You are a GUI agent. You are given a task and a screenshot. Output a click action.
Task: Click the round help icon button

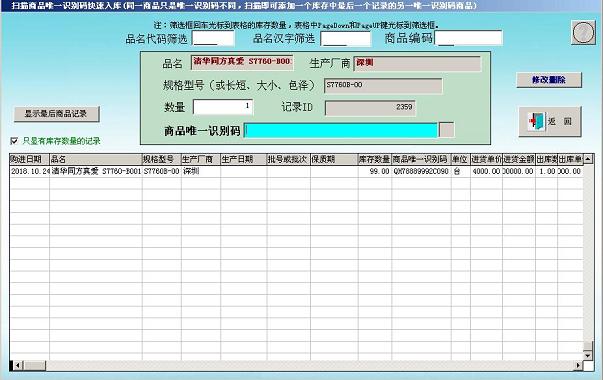coord(583,33)
